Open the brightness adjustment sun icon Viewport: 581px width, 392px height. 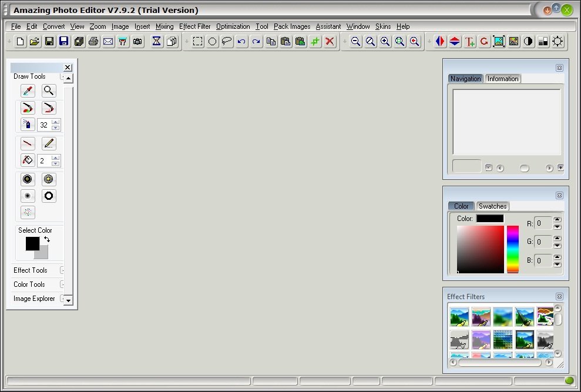pos(557,41)
